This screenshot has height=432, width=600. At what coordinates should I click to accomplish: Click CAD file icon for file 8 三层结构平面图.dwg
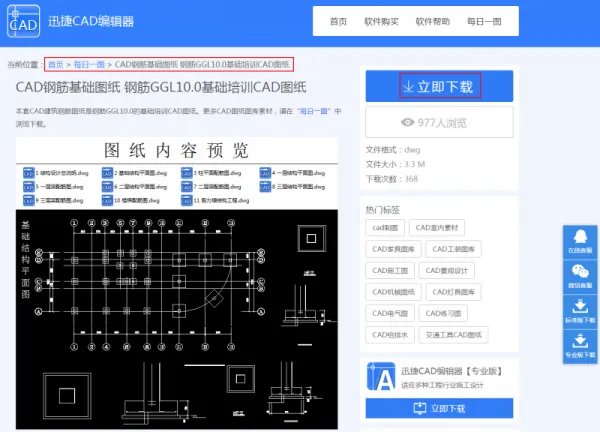[x=265, y=187]
